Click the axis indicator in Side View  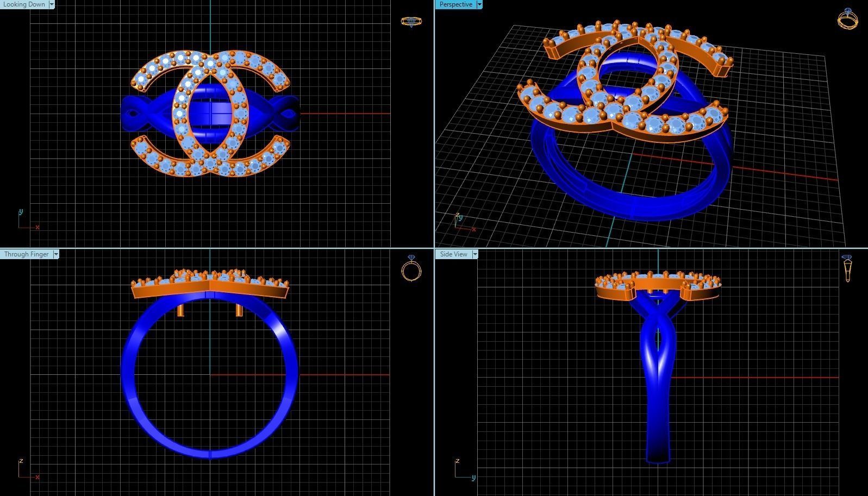pyautogui.click(x=465, y=469)
